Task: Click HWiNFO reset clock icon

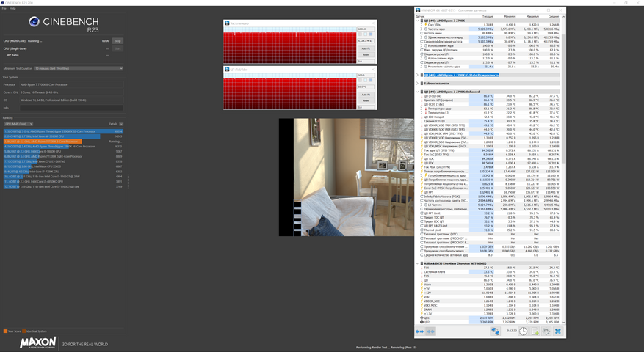Action: coord(523,331)
